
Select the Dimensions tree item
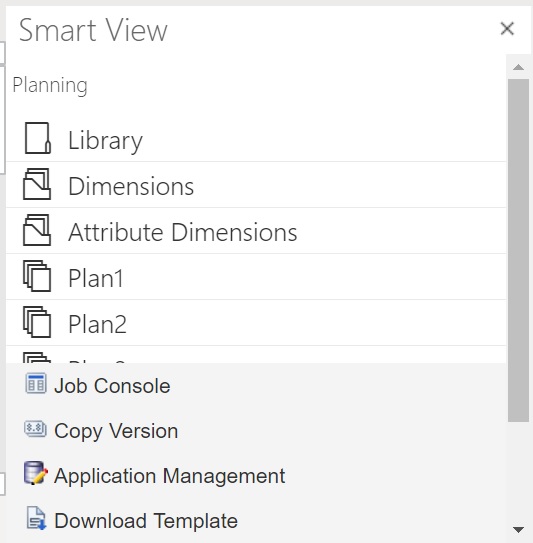pos(256,185)
